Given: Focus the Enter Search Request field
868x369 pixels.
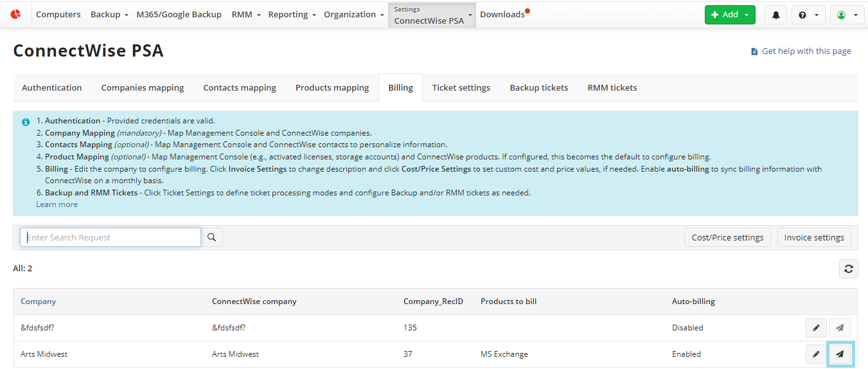Looking at the screenshot, I should tap(111, 237).
